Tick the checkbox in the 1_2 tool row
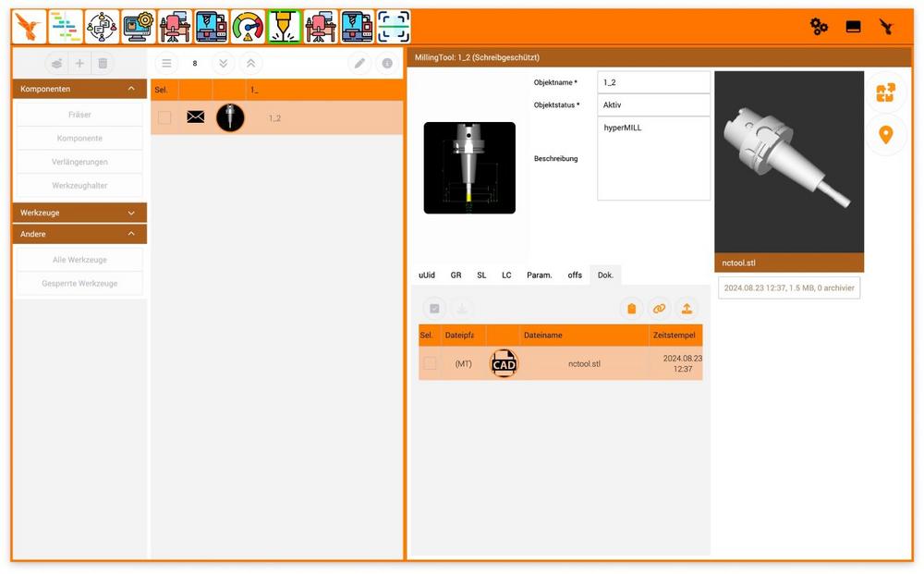 pyautogui.click(x=164, y=117)
